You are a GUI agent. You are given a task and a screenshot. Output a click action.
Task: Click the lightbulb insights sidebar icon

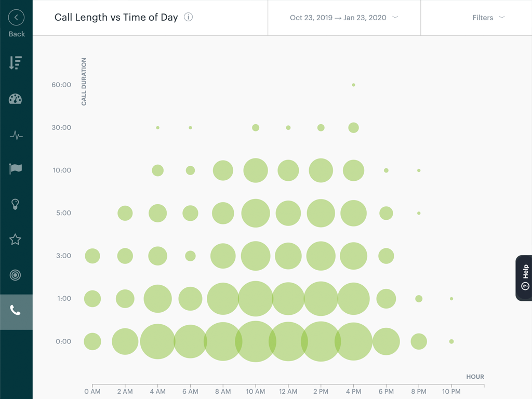pyautogui.click(x=16, y=204)
